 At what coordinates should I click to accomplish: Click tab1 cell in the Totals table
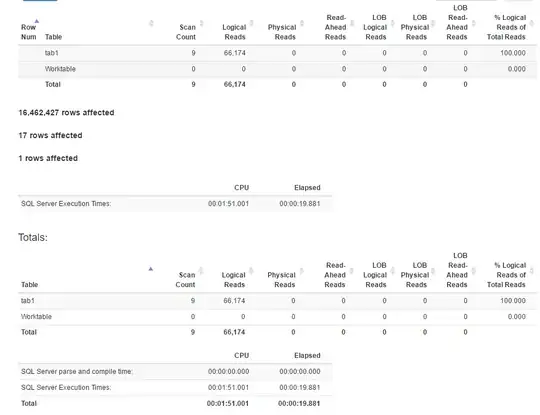[x=28, y=301]
